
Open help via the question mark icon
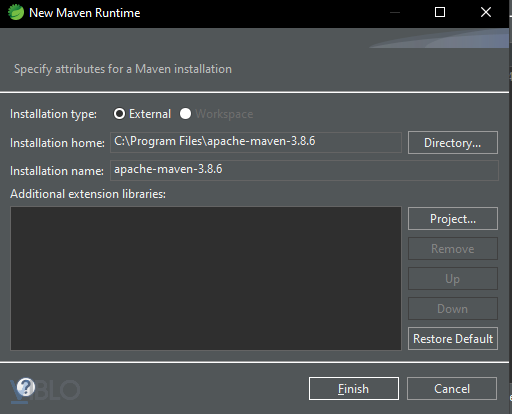26,387
